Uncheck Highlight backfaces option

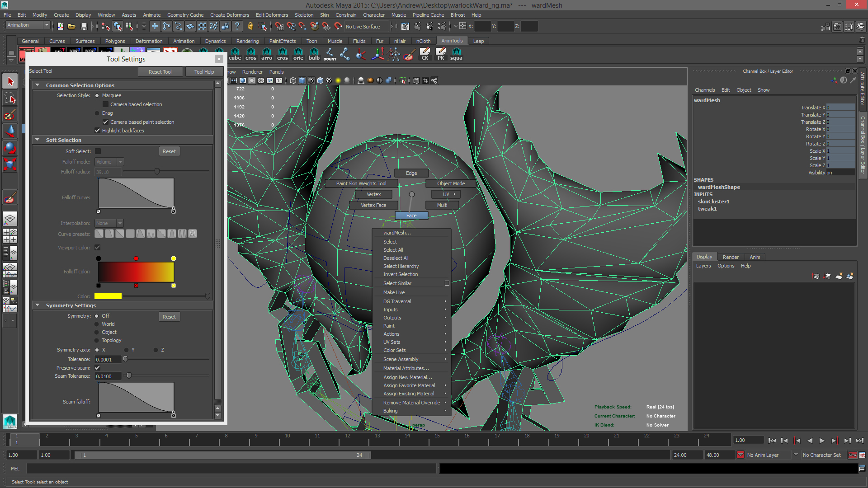97,131
